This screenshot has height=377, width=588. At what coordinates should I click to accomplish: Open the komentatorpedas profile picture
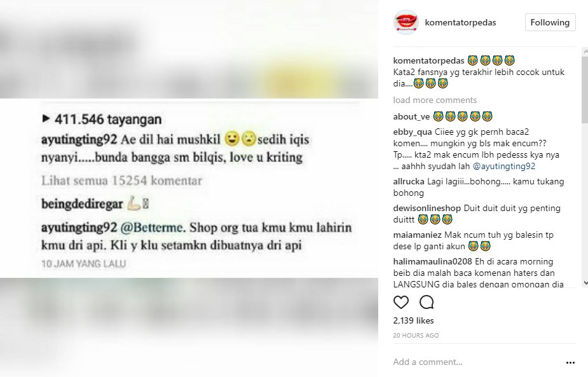406,22
